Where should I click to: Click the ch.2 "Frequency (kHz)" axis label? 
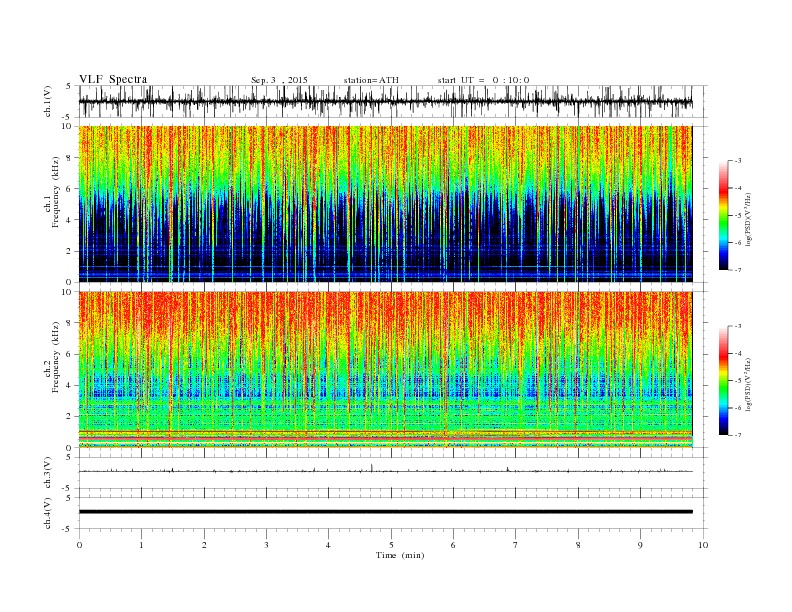coord(56,356)
